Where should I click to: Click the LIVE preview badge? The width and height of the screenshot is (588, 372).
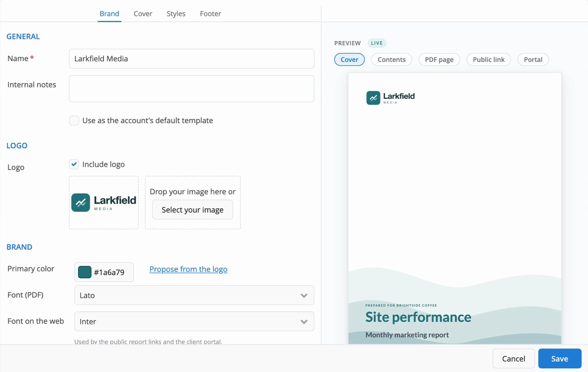tap(377, 43)
